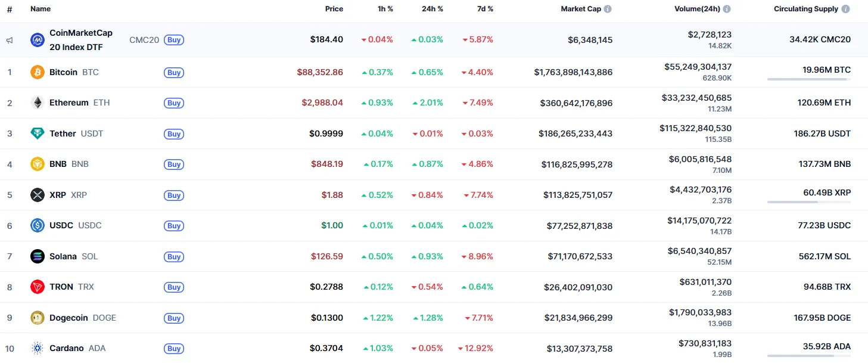
Task: Click the Circulating Supply info icon
Action: click(845, 9)
